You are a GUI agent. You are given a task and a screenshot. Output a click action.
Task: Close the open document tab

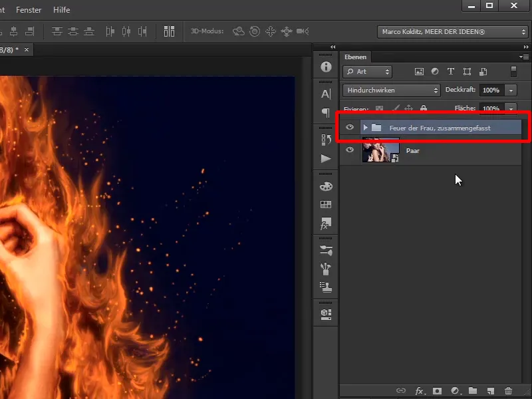click(27, 49)
